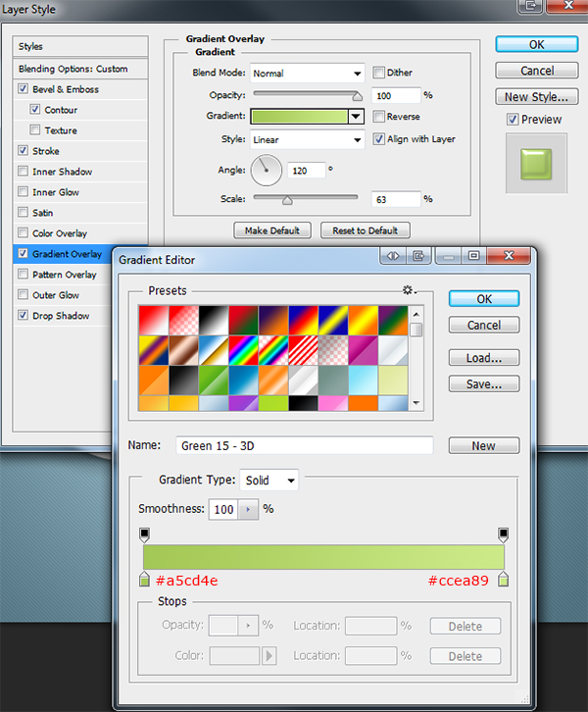
Task: Click the Make Default button
Action: (272, 230)
